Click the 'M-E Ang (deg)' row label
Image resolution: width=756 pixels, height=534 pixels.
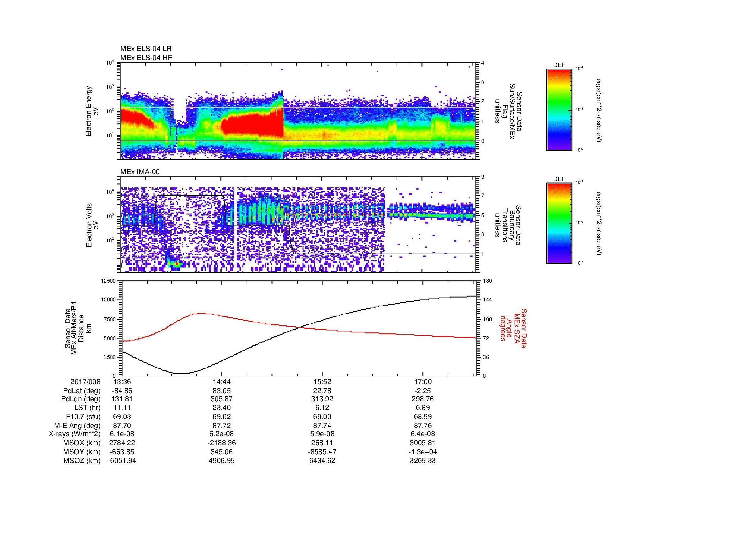(x=77, y=425)
